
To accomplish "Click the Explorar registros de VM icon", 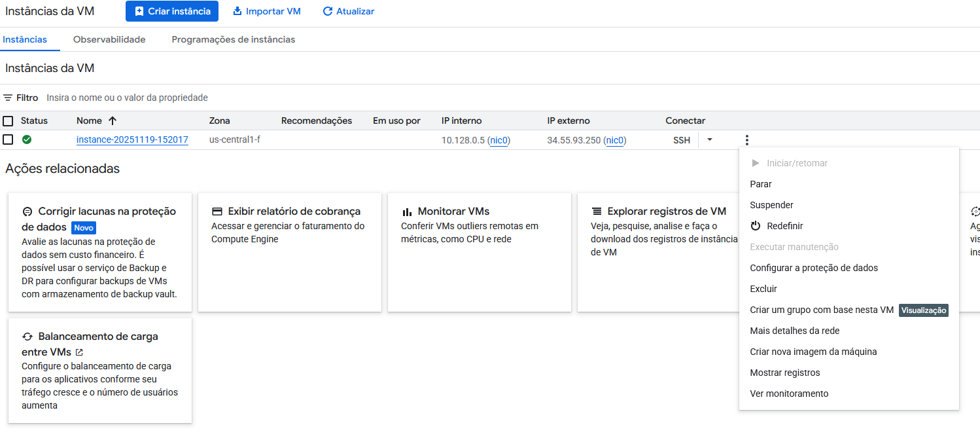I will click(597, 212).
